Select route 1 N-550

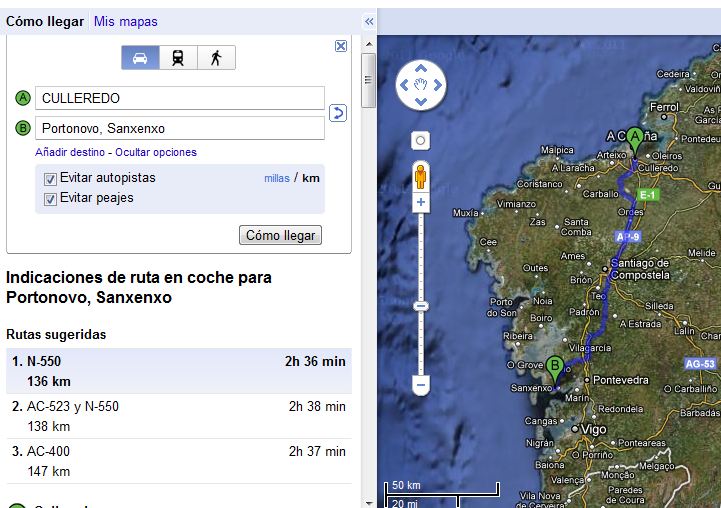coord(179,371)
